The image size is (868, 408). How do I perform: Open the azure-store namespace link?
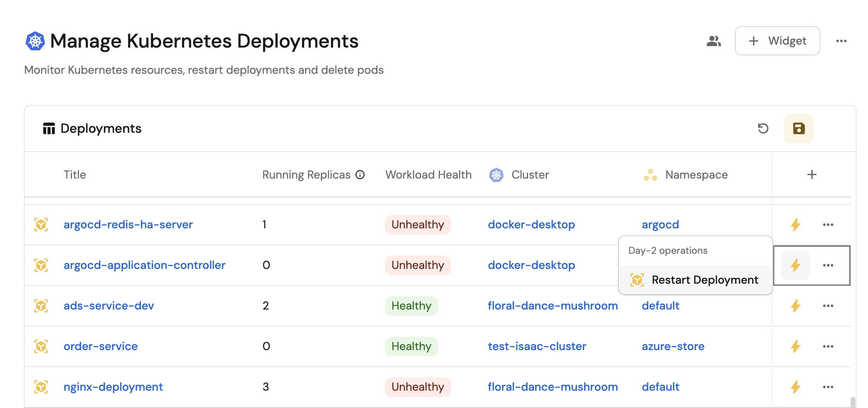point(673,346)
